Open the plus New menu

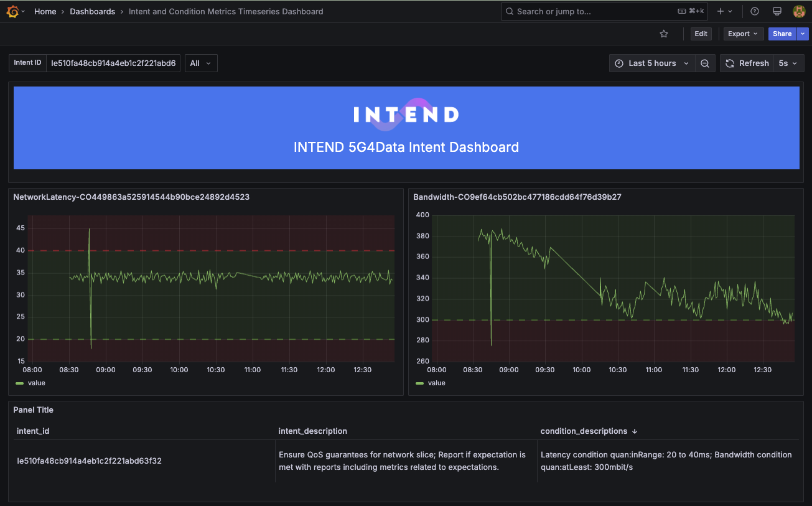tap(724, 11)
